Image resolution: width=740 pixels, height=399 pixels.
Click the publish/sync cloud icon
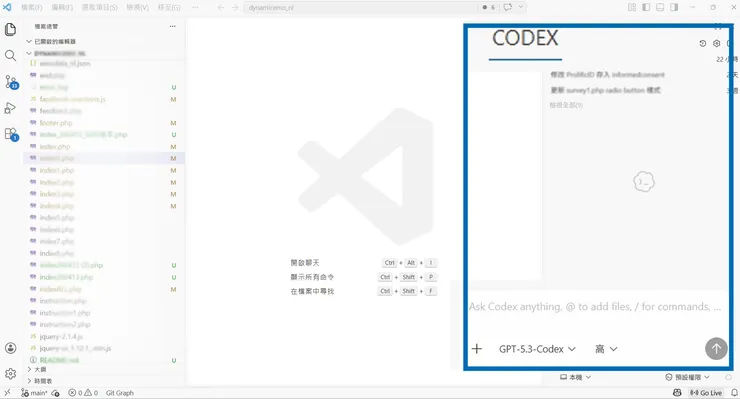click(x=56, y=393)
